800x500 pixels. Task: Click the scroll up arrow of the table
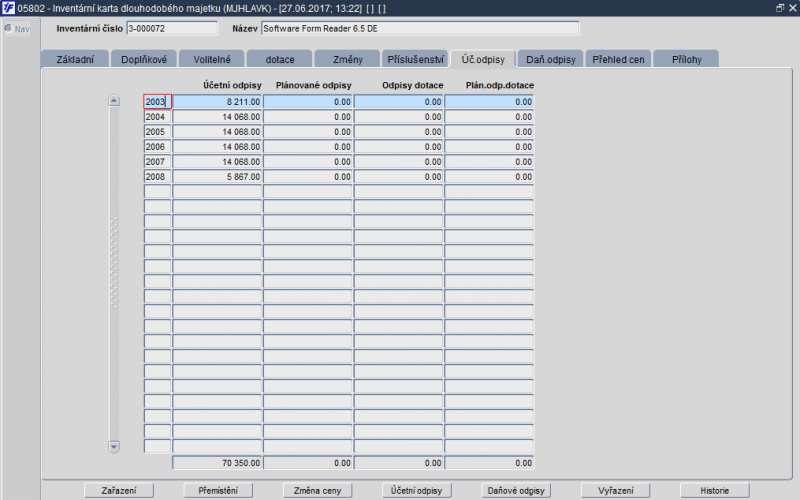click(114, 101)
